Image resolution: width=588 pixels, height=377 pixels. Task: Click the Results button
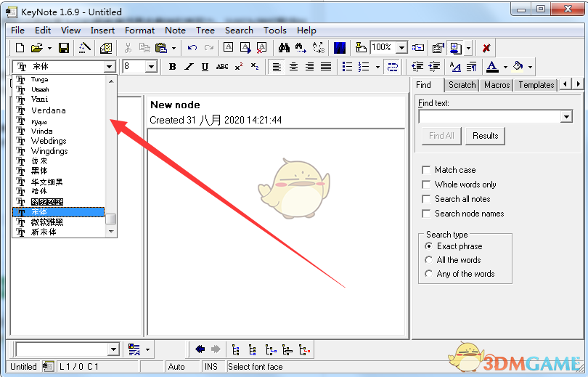tap(485, 136)
